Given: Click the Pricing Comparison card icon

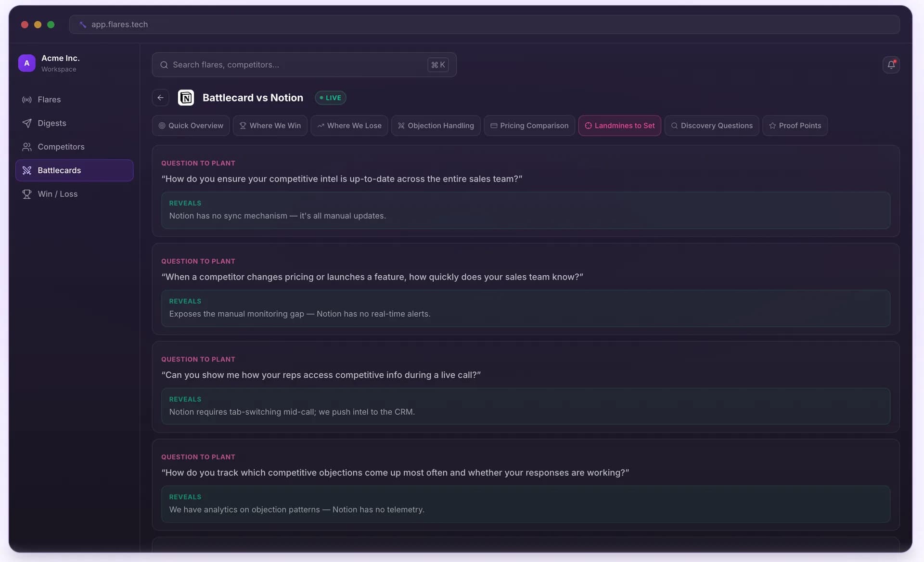Looking at the screenshot, I should click(x=494, y=126).
